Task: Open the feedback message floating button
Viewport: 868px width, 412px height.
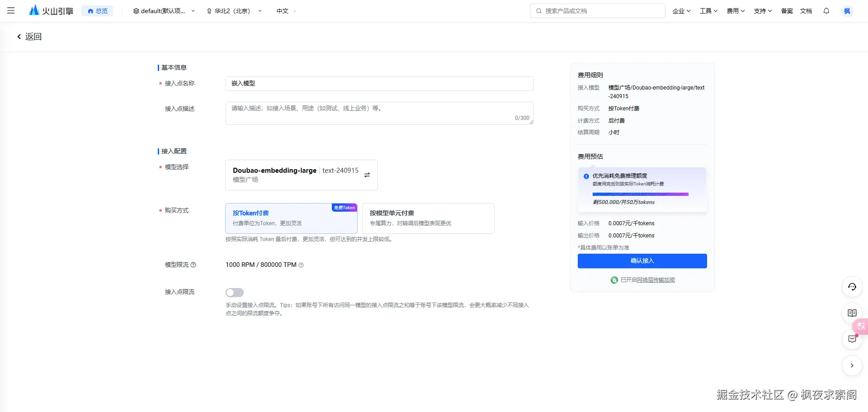Action: [852, 339]
